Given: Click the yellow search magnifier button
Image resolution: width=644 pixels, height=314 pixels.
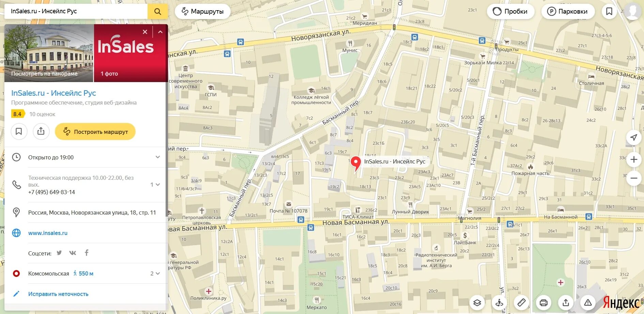Looking at the screenshot, I should [157, 11].
